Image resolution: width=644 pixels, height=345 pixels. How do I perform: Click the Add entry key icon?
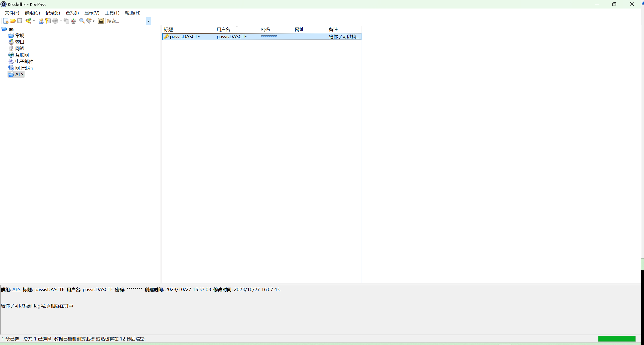[x=28, y=21]
